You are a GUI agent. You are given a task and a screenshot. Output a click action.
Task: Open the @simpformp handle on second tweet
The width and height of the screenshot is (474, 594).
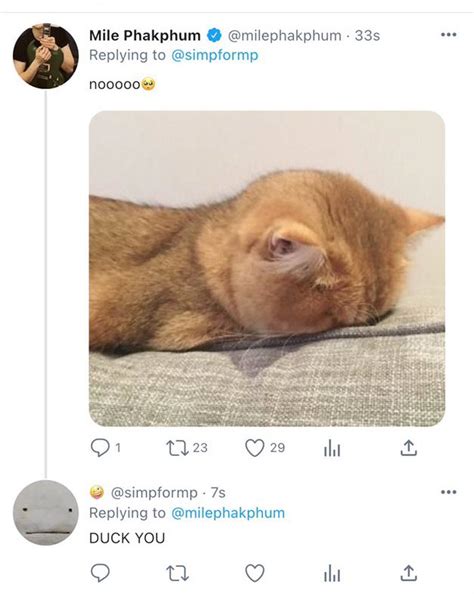(154, 492)
